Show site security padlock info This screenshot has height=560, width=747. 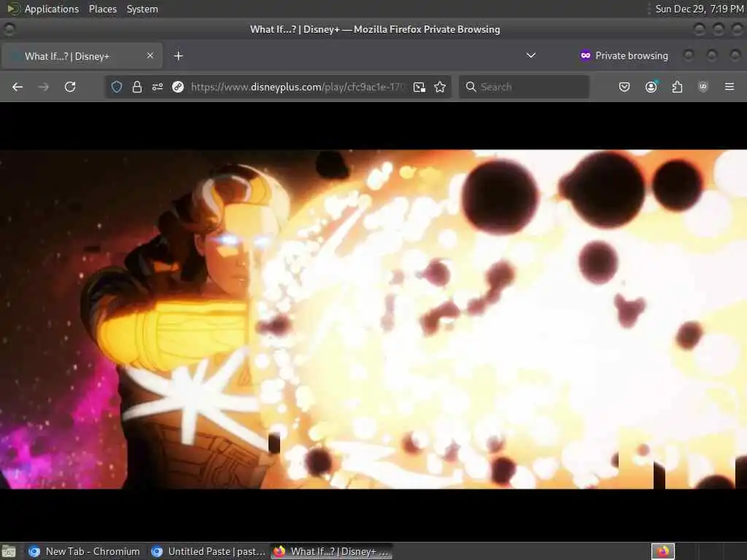click(137, 87)
